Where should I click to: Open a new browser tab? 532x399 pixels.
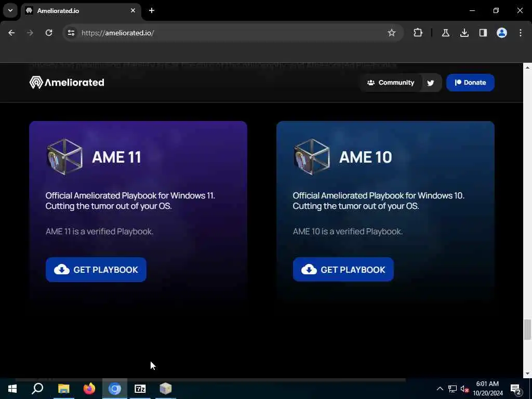tap(152, 10)
